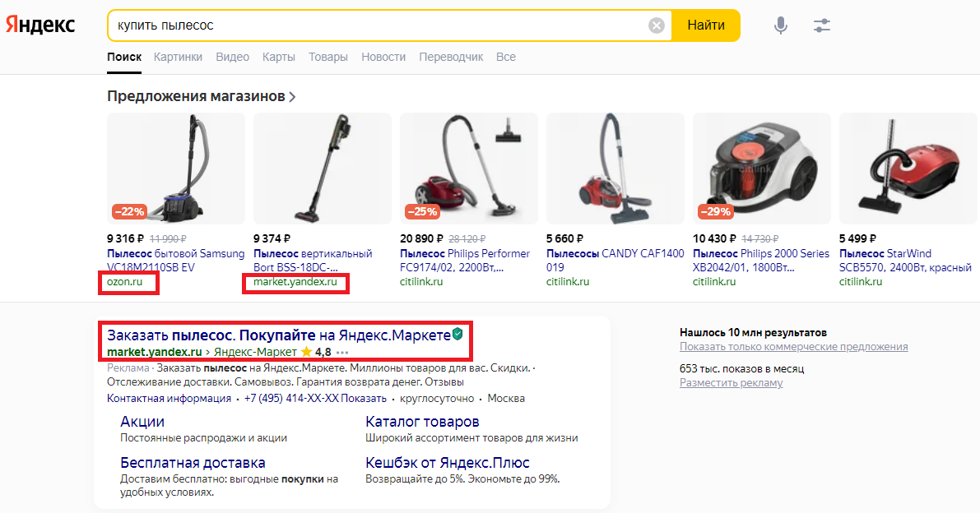The width and height of the screenshot is (980, 513).
Task: Click citilink.ru under the CANDY CAF1400
Action: tap(568, 281)
